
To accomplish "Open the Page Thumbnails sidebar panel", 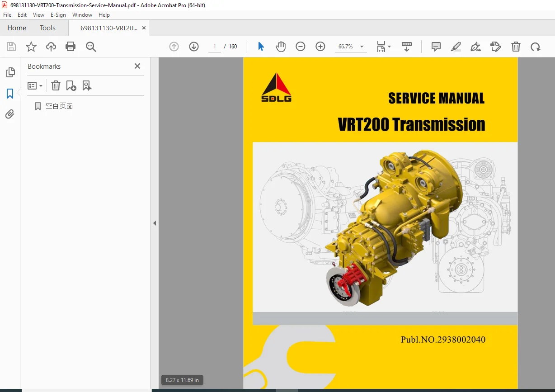I will pos(10,72).
